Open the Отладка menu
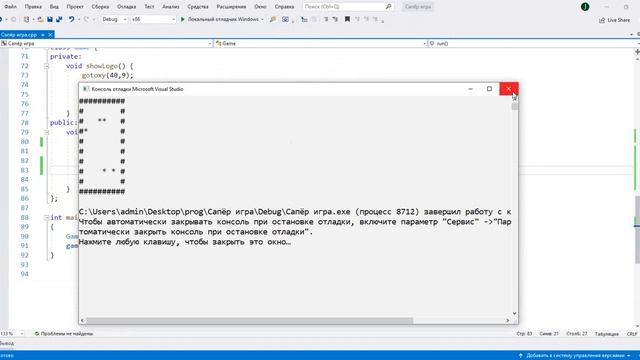Screen dimensions: 640x360 tap(126, 7)
